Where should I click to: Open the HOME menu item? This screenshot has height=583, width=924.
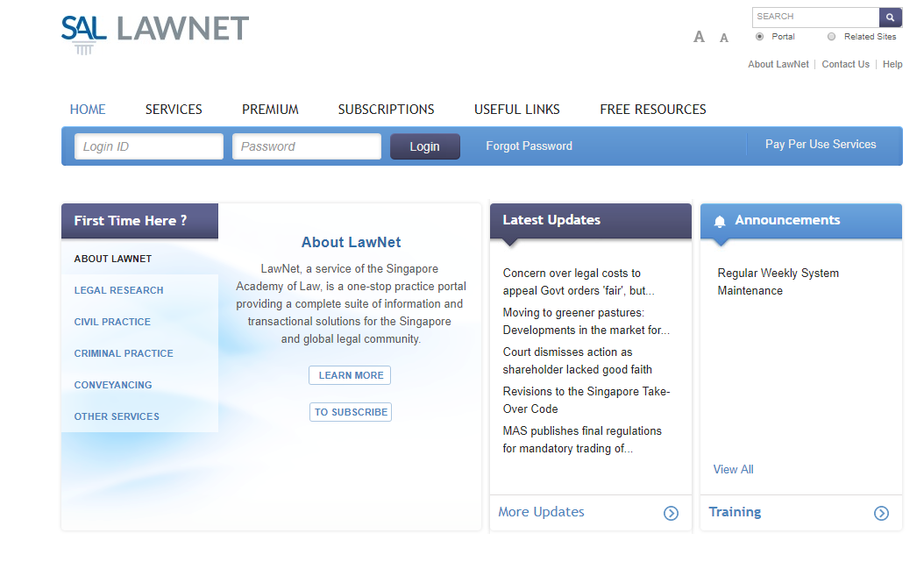(x=88, y=110)
